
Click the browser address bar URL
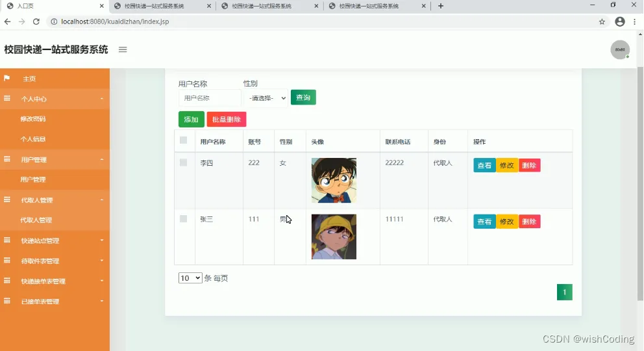click(115, 21)
